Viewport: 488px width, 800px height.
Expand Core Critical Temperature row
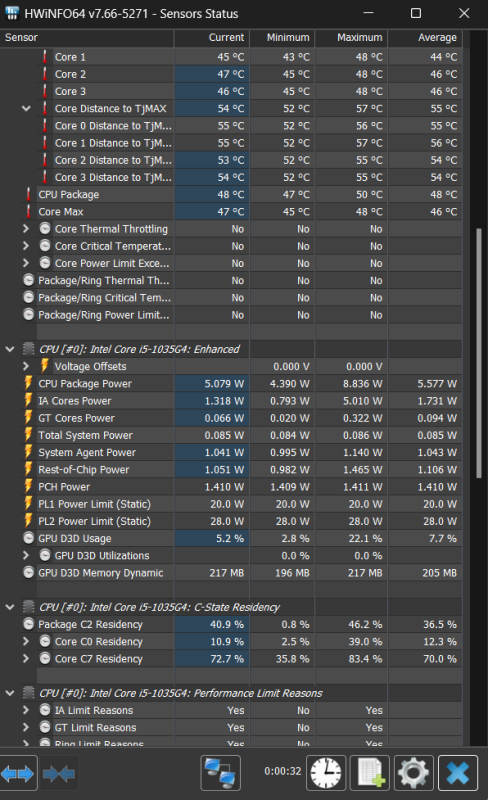pos(26,246)
